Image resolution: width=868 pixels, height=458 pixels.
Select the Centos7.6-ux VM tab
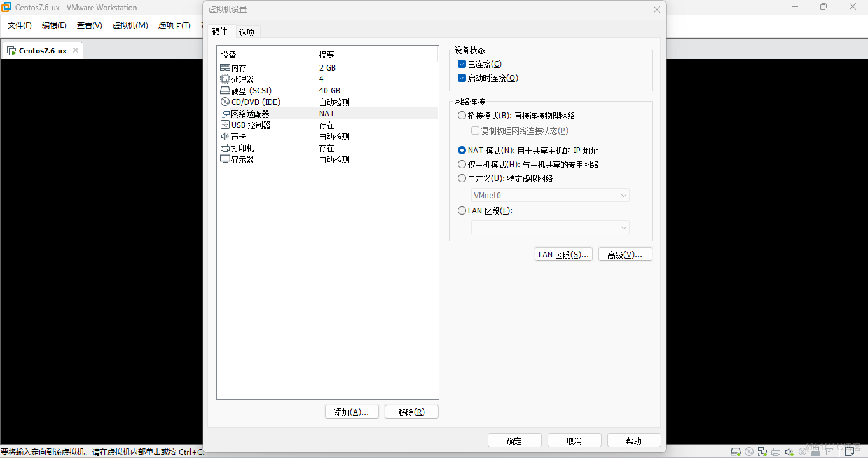(x=43, y=51)
